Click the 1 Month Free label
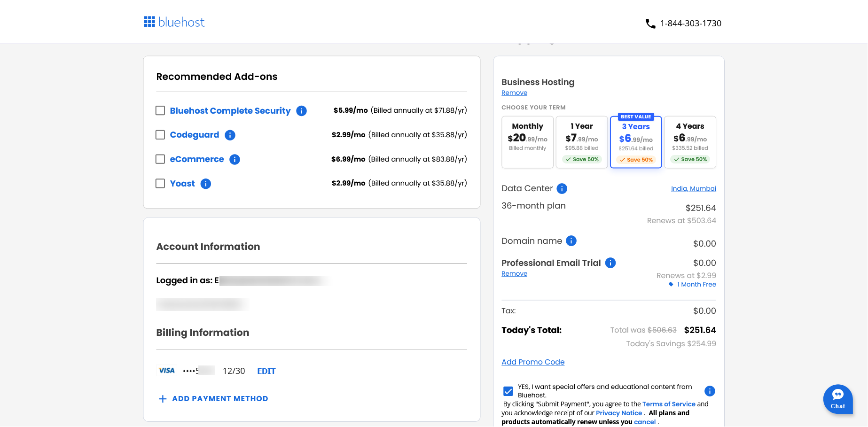 [x=696, y=284]
